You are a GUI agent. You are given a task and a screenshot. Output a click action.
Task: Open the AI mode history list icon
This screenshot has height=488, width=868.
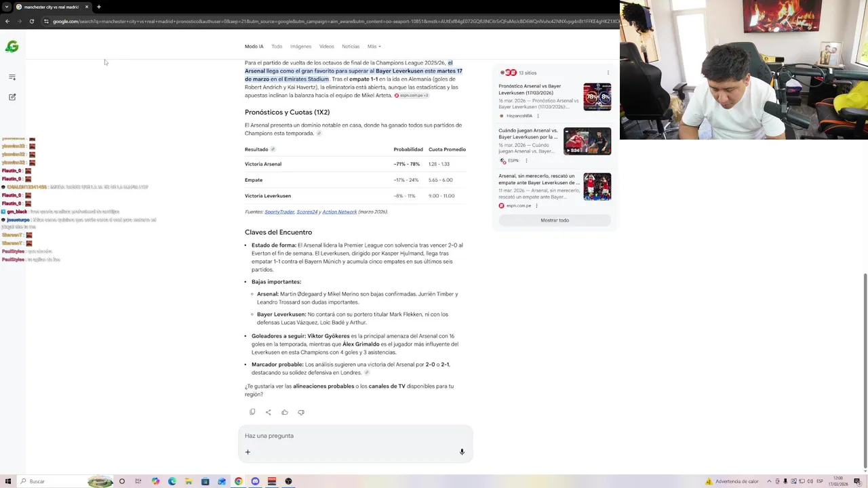12,77
